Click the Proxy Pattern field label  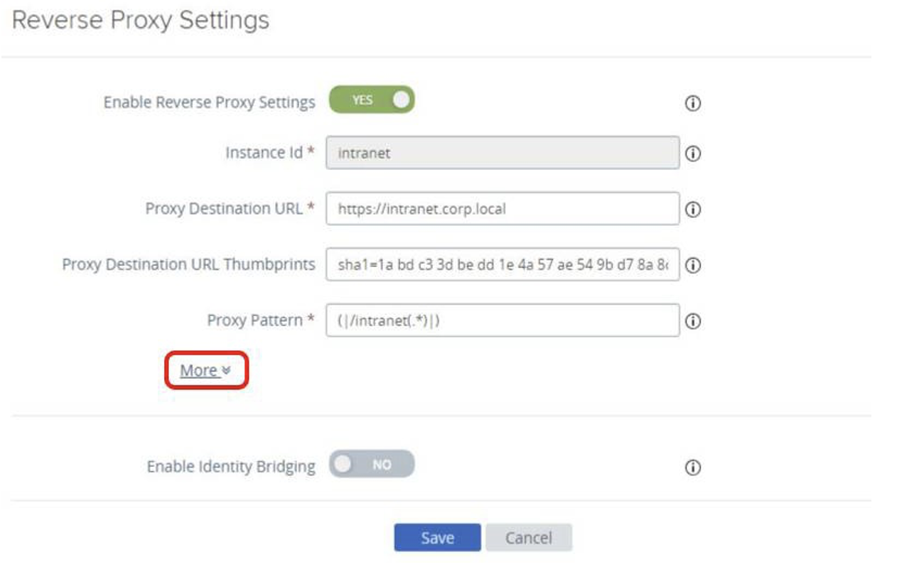[x=254, y=320]
